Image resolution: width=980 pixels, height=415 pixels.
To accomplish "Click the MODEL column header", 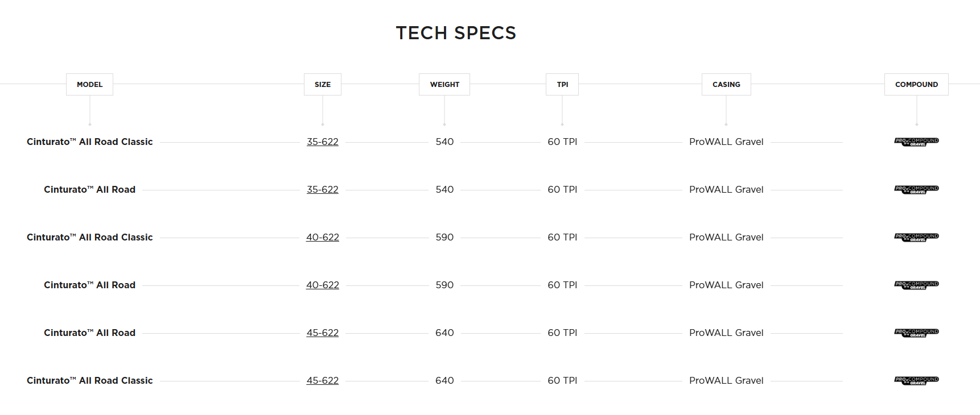I will tap(89, 84).
